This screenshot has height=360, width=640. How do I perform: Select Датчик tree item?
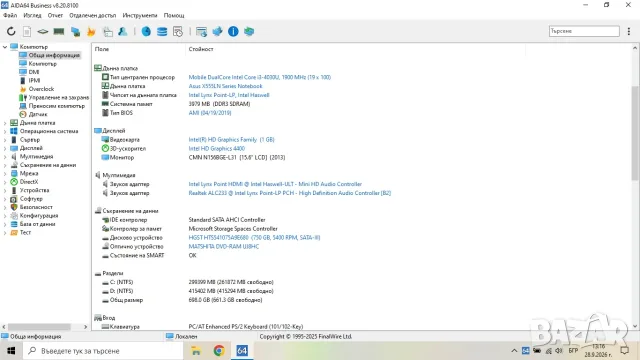[38, 114]
